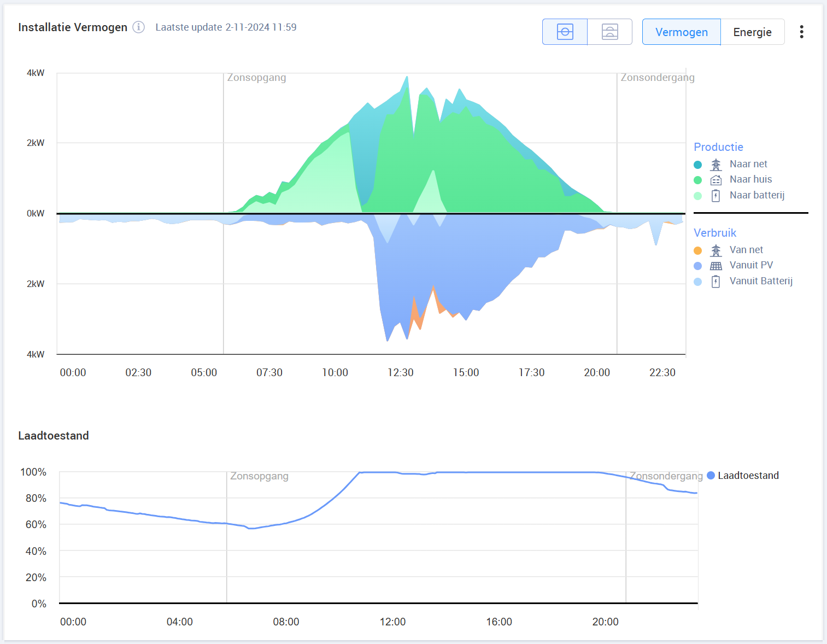Click the Vanuit PV solar panel icon
The width and height of the screenshot is (827, 644).
coord(715,266)
